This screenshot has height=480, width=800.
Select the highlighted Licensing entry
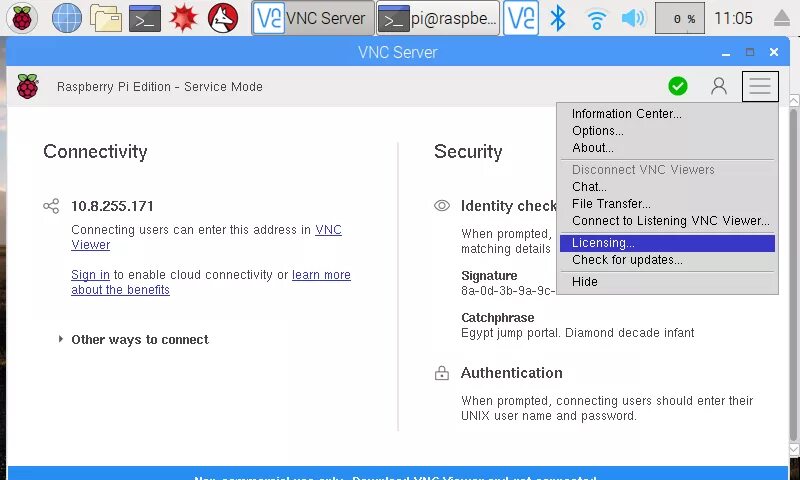point(667,243)
